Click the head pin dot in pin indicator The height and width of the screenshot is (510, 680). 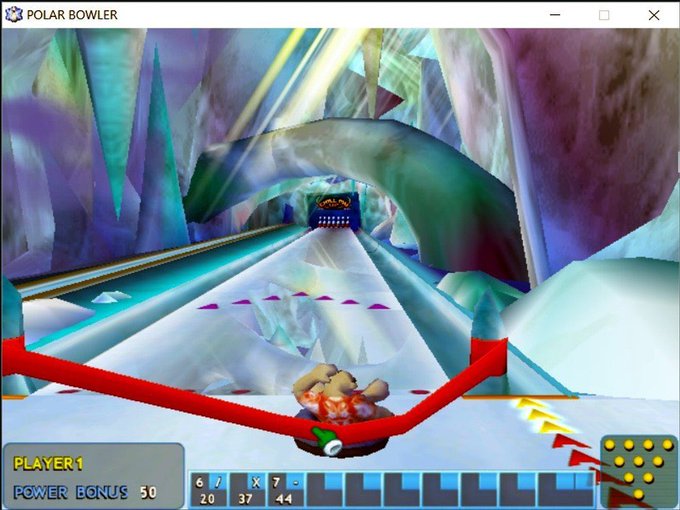click(638, 494)
